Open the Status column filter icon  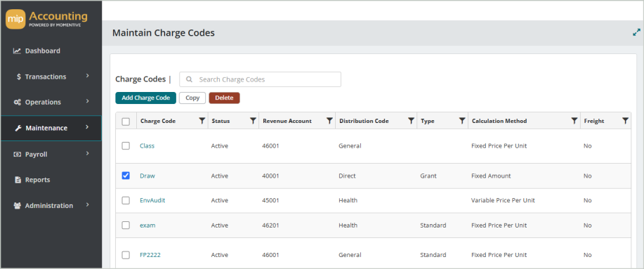pos(253,121)
